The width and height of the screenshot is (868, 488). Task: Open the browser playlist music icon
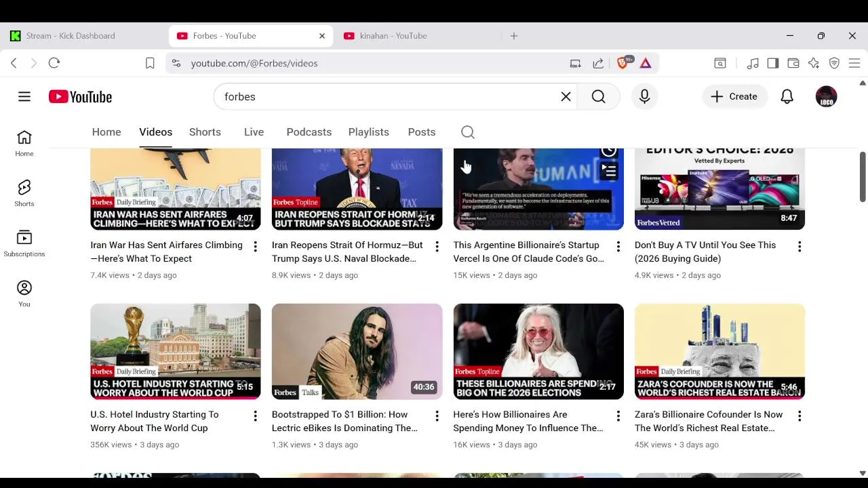pyautogui.click(x=753, y=63)
